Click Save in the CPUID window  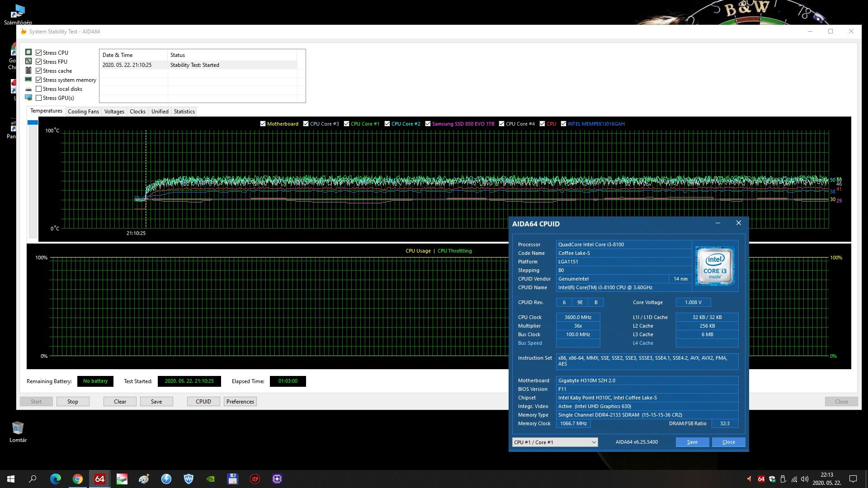692,442
